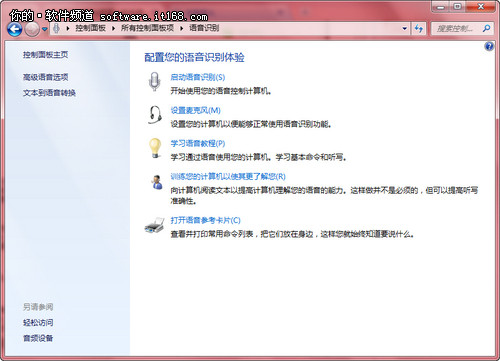This screenshot has width=500, height=361.
Task: Click the text 学习通过语音使用您的计算机
Action: coord(221,157)
